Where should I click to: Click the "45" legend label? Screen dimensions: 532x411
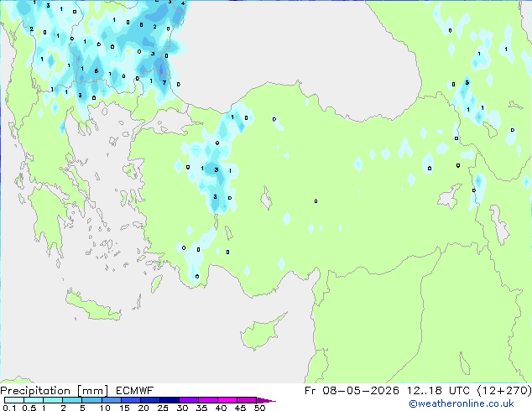(240, 408)
